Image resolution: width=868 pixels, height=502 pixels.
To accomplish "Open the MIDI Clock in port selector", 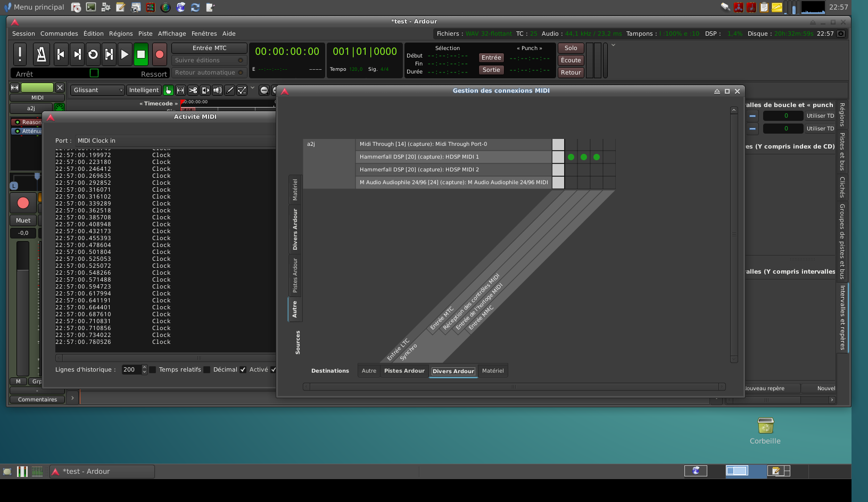I will pyautogui.click(x=96, y=141).
